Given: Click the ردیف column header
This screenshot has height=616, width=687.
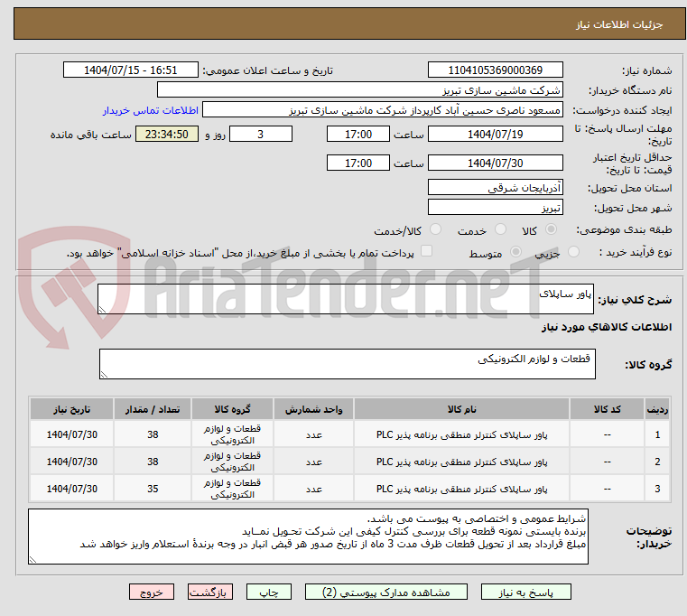Looking at the screenshot, I should click(657, 409).
